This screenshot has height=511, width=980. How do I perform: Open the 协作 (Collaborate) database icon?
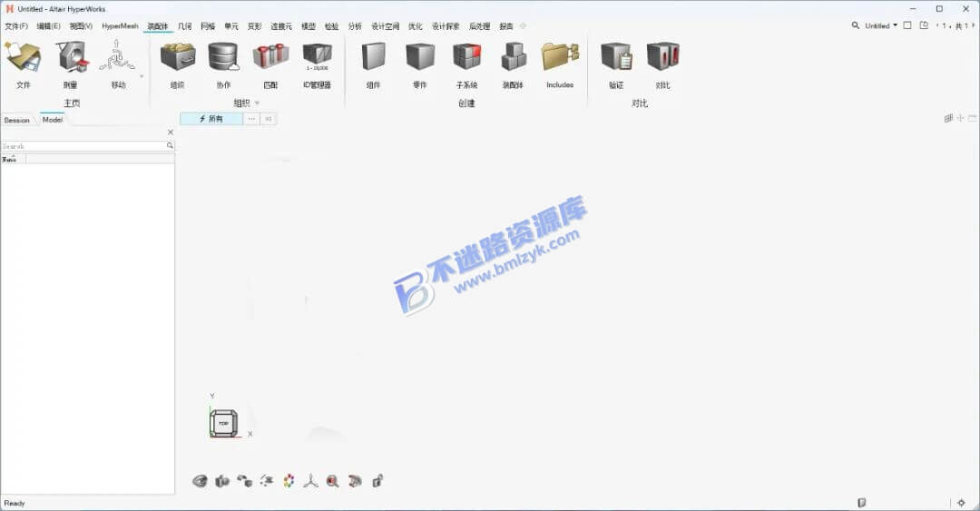[x=224, y=57]
